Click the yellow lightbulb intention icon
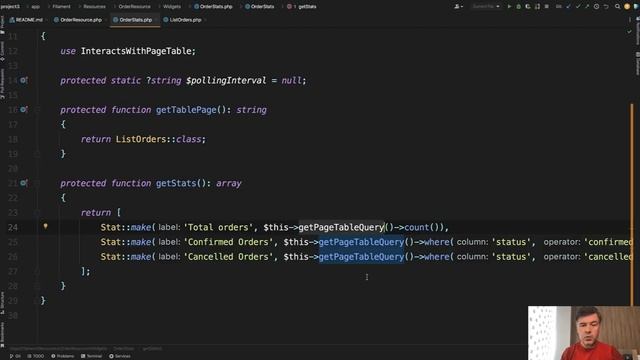This screenshot has width=640, height=360. [45, 226]
